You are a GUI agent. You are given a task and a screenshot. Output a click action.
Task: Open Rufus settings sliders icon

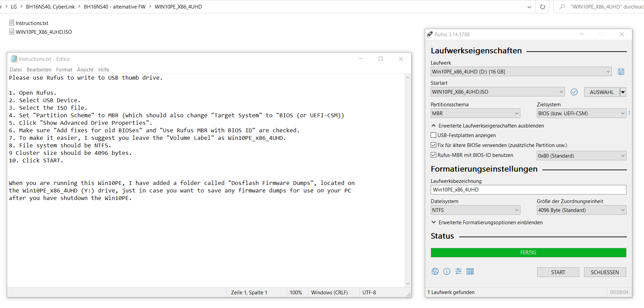(x=458, y=271)
